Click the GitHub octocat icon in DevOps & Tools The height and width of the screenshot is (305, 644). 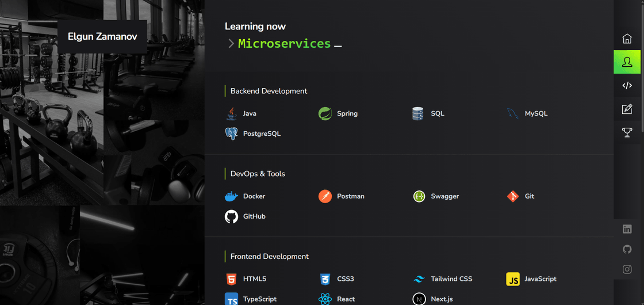pyautogui.click(x=232, y=216)
